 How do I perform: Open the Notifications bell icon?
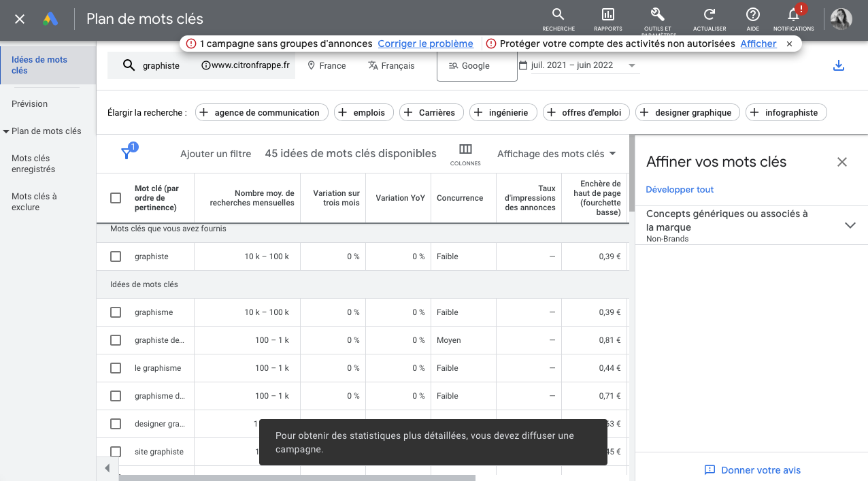pos(793,14)
